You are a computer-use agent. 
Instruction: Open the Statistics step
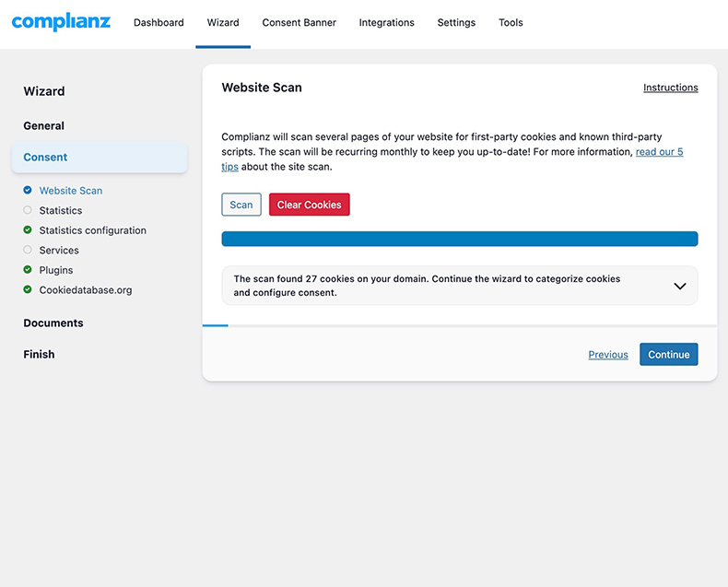(x=60, y=210)
